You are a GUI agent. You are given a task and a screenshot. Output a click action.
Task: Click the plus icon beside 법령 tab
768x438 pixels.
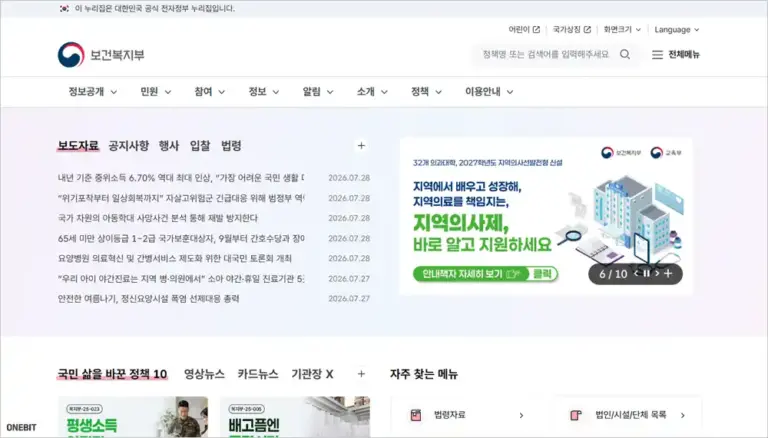[361, 146]
